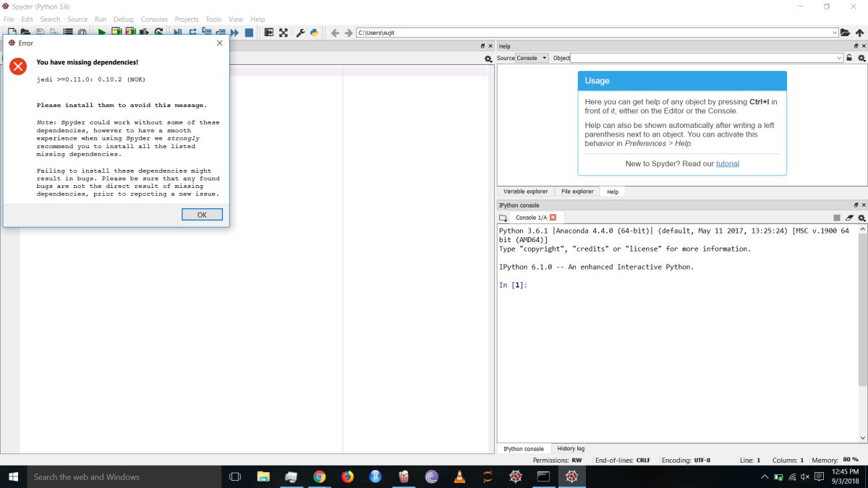Click the debugger Continue execution icon
The image size is (868, 488).
[234, 33]
